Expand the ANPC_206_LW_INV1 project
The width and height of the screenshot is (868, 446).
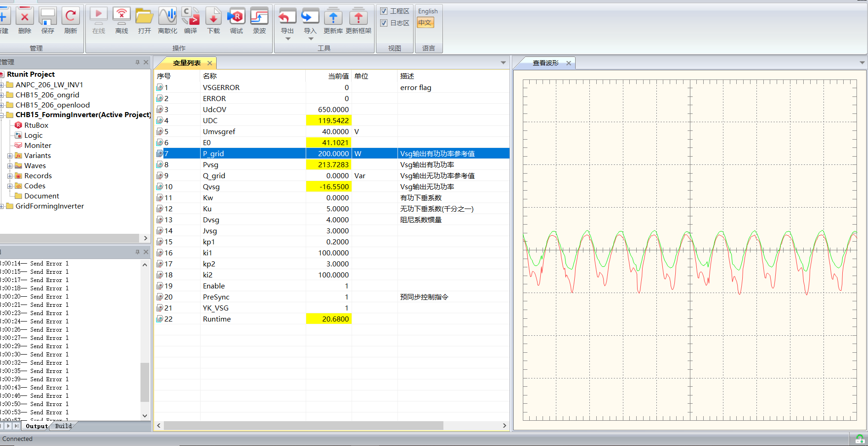click(x=2, y=85)
